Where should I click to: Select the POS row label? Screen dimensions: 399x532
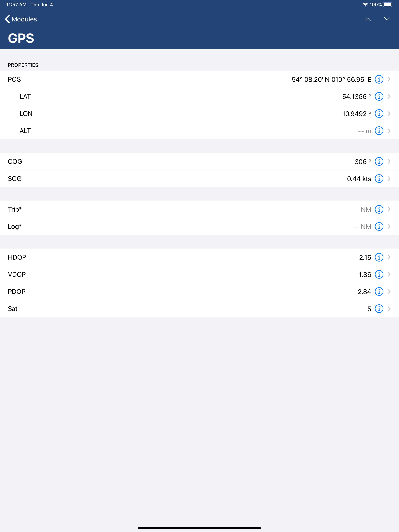(x=14, y=79)
